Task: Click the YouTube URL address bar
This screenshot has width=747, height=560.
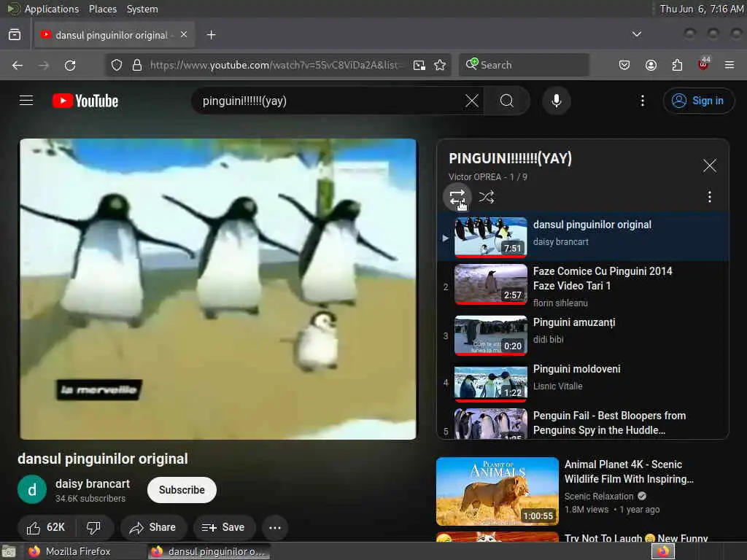Action: pyautogui.click(x=275, y=65)
